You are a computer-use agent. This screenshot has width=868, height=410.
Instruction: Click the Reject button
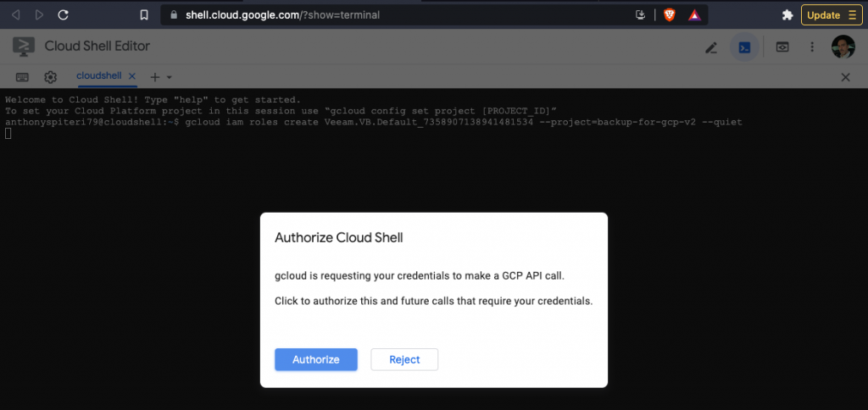pyautogui.click(x=404, y=360)
